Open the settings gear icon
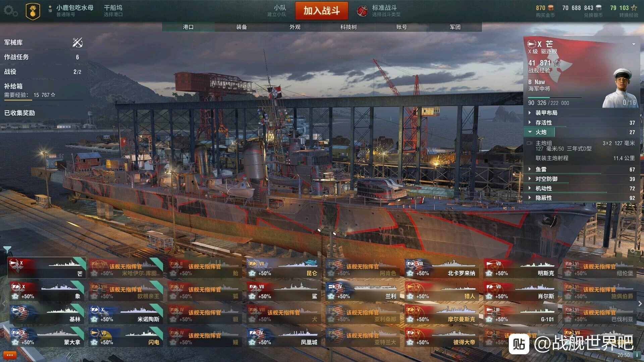Screen dimensions: 644x362 [10, 11]
